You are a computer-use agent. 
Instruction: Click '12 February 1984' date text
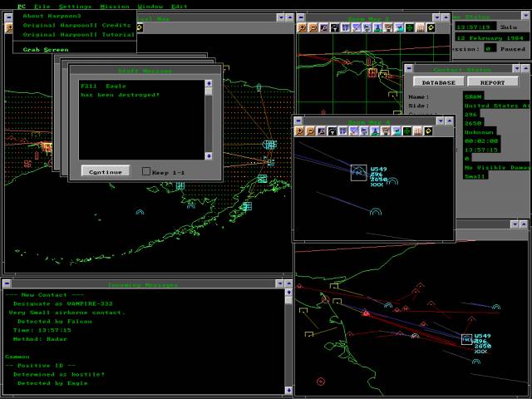[x=492, y=38]
